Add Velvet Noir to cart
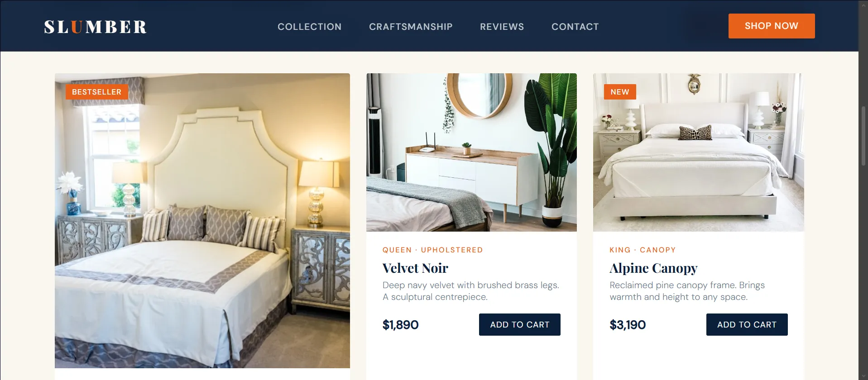This screenshot has width=868, height=380. (x=520, y=324)
